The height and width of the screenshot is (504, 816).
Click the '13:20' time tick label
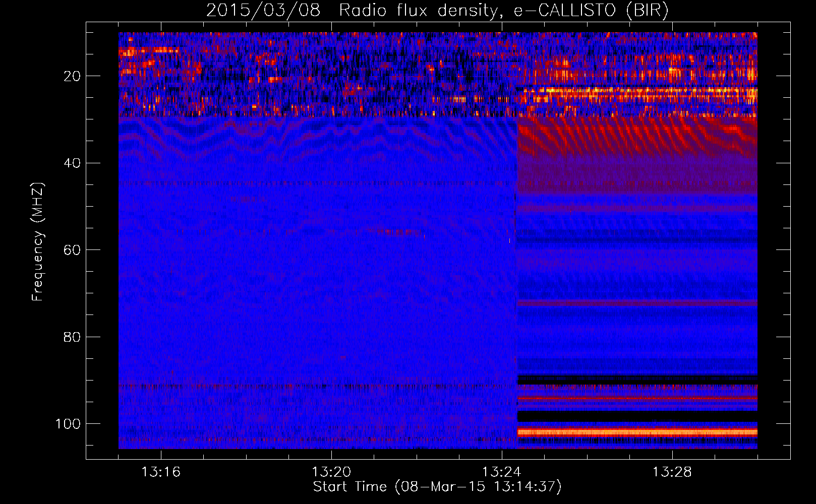coord(331,472)
